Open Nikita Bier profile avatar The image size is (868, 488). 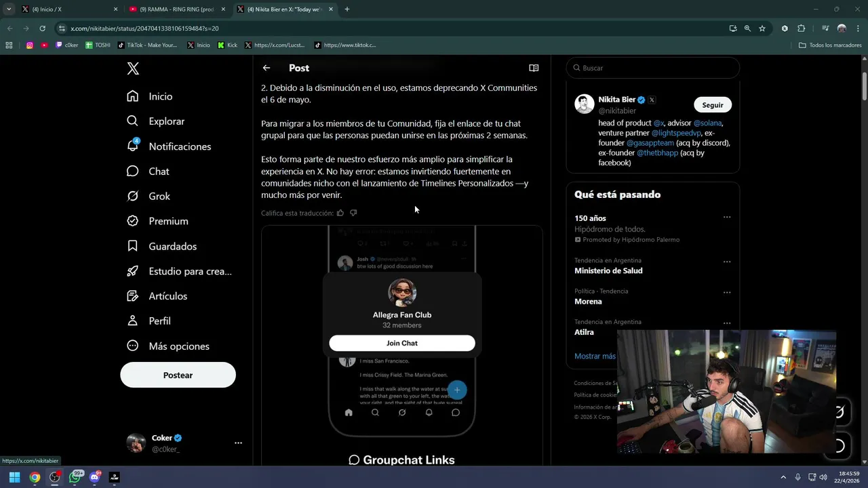click(x=585, y=104)
